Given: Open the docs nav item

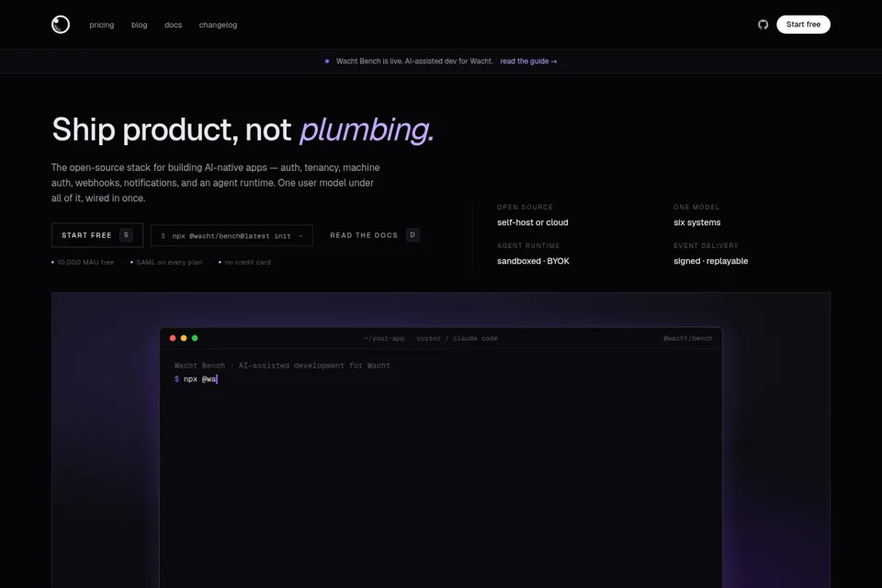Looking at the screenshot, I should pyautogui.click(x=174, y=25).
